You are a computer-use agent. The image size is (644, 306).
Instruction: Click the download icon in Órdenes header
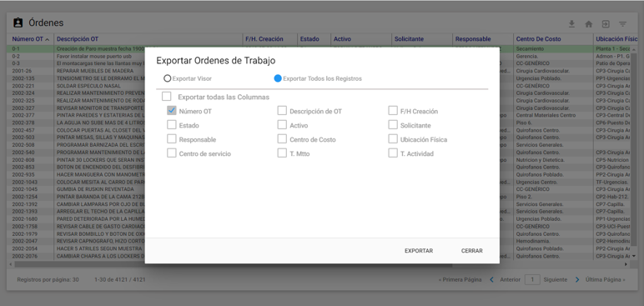(571, 24)
